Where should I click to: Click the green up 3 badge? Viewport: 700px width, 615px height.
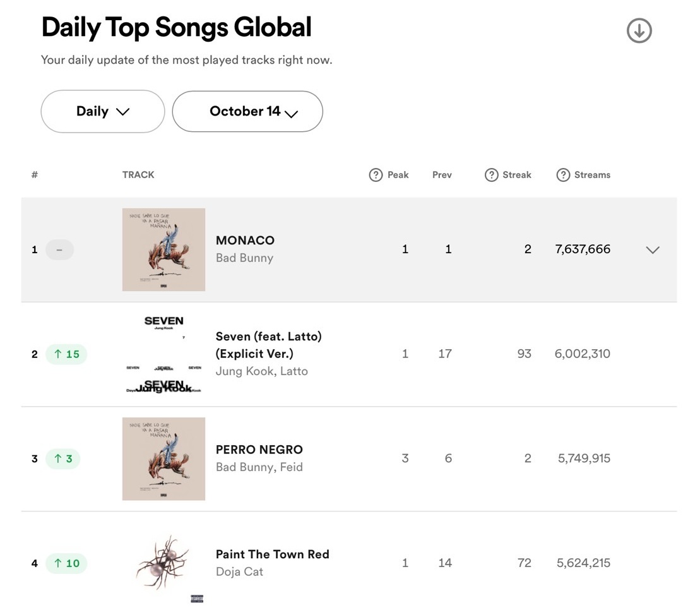point(63,458)
